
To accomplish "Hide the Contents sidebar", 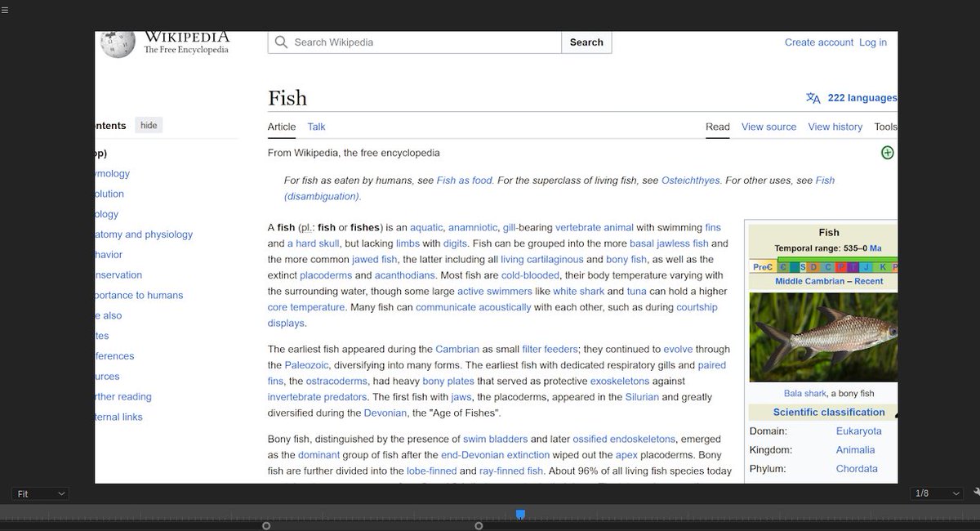I will coord(147,125).
